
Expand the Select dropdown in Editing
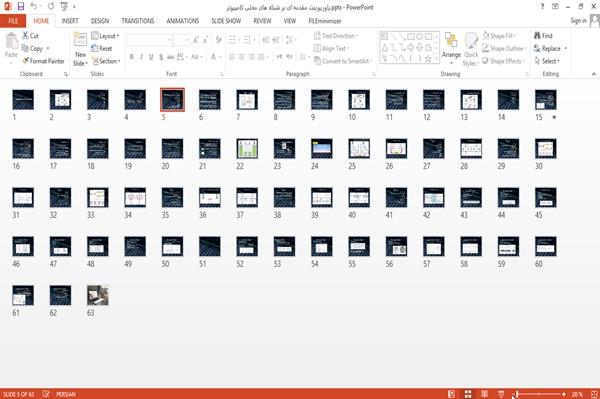pyautogui.click(x=547, y=61)
